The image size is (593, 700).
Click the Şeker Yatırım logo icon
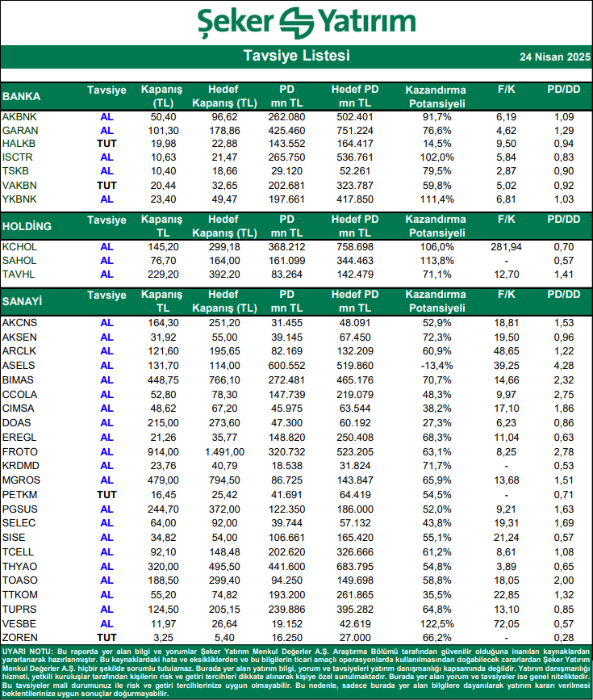click(297, 23)
